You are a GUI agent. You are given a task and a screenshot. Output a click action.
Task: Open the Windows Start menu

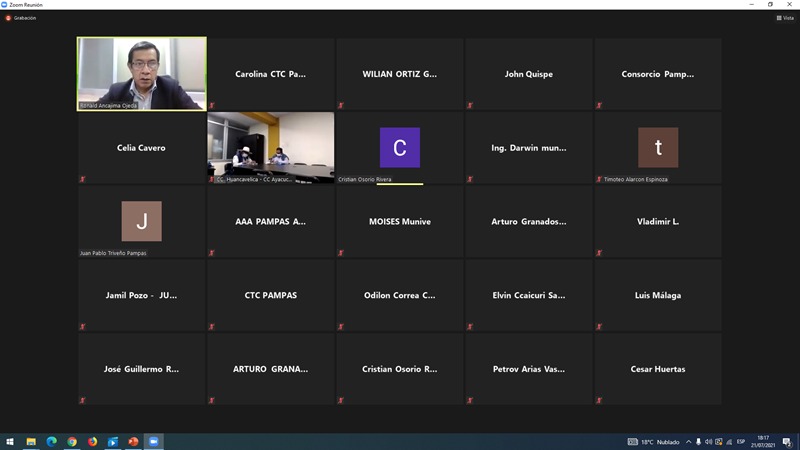click(10, 441)
